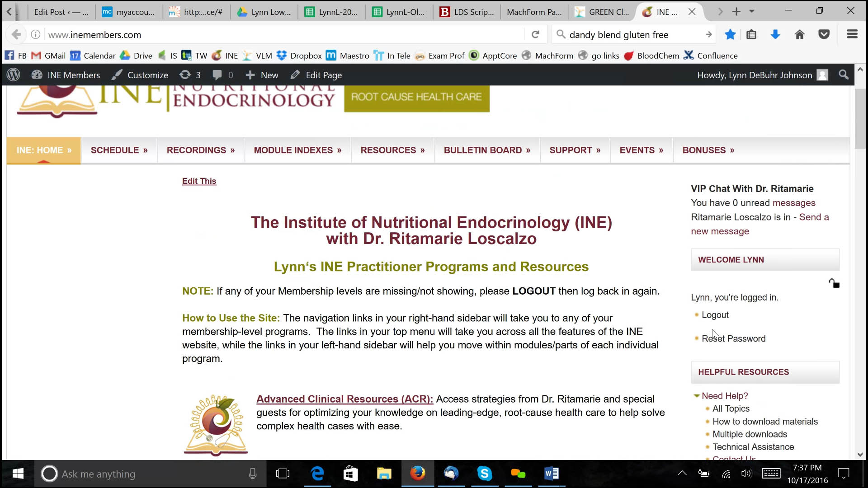Click the WordPress logo in admin bar
The width and height of the screenshot is (868, 488).
tap(14, 75)
